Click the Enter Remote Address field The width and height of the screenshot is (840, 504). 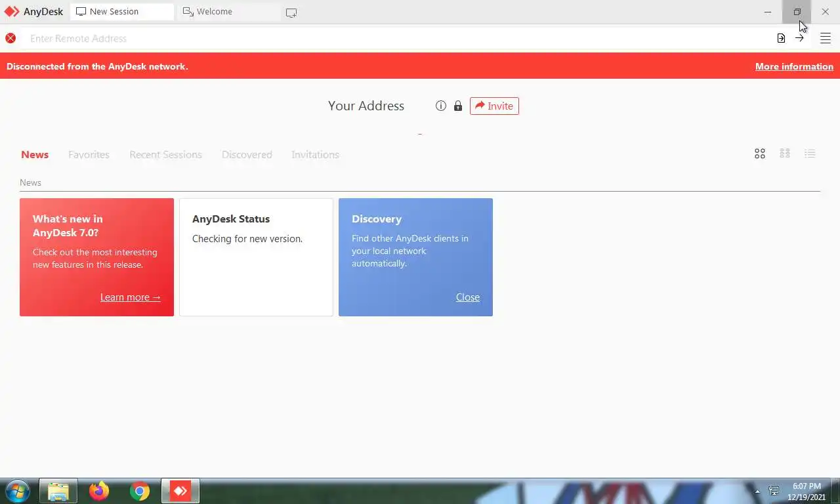(397, 38)
